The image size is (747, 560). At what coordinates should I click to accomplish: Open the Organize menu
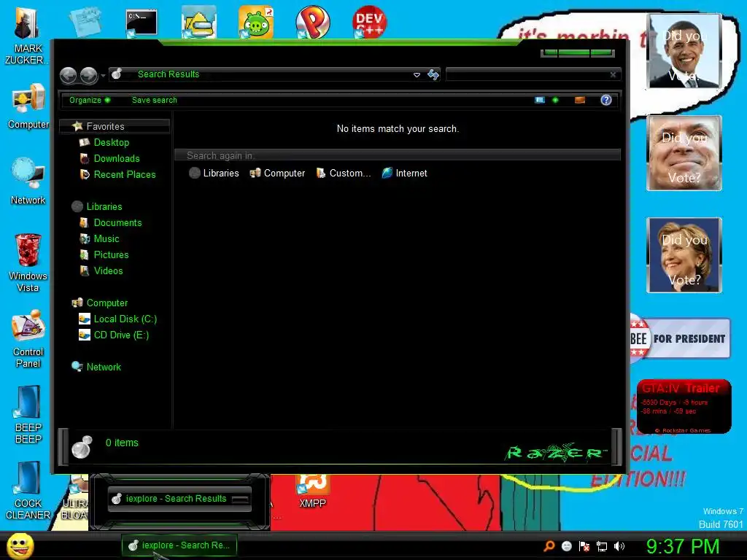click(x=90, y=100)
